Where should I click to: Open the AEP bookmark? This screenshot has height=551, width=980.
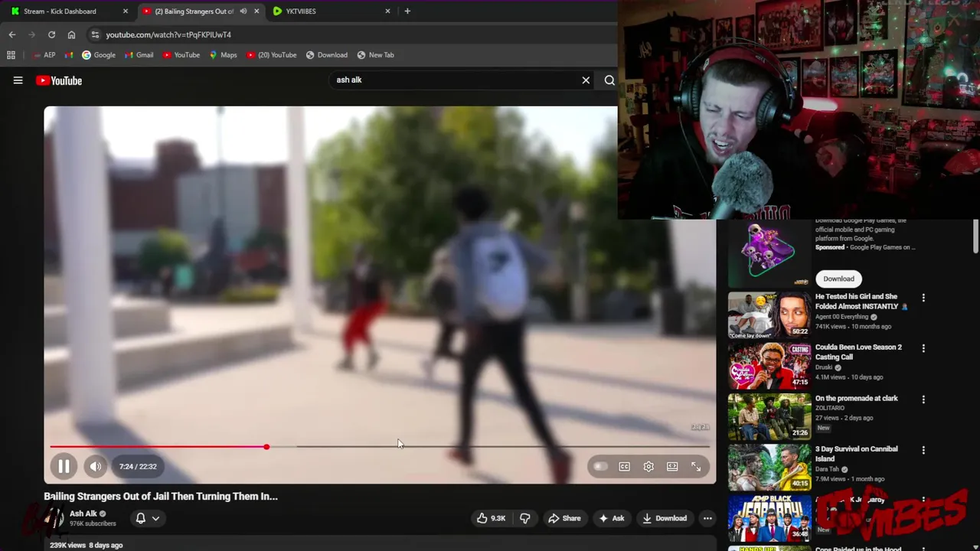pos(44,55)
